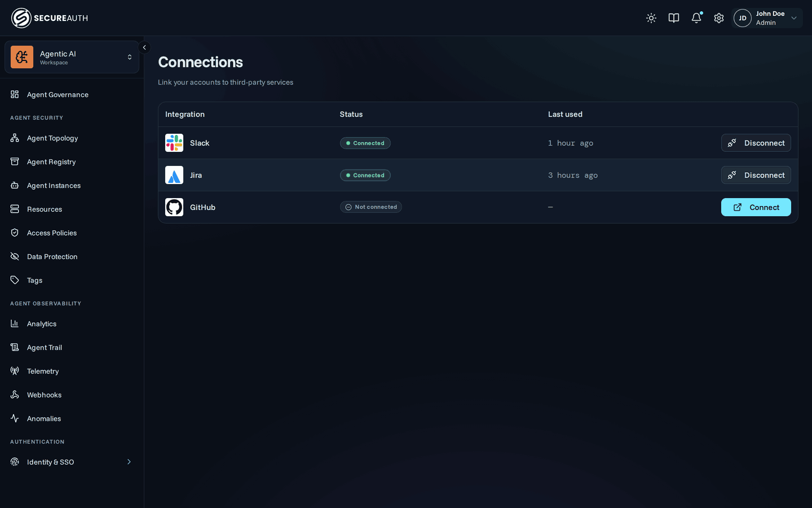Click the Agent Topology icon
This screenshot has height=508, width=812.
(x=15, y=138)
